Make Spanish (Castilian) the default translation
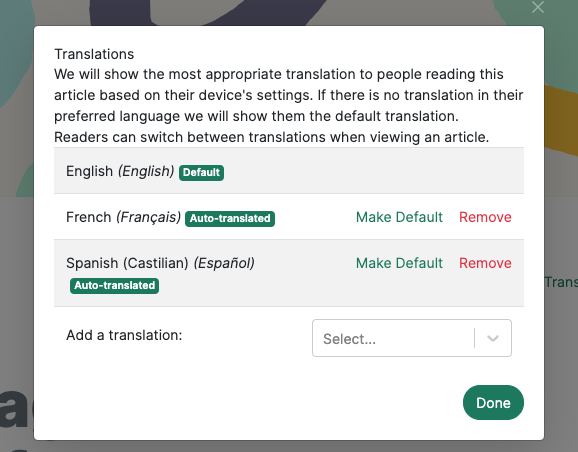Viewport: 578px width, 452px height. click(399, 263)
